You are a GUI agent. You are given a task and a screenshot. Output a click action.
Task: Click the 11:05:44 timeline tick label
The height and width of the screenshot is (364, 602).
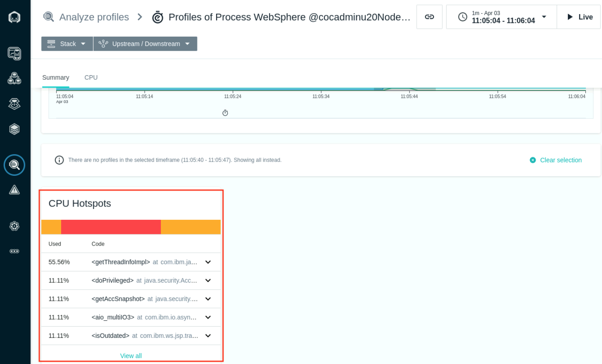(409, 96)
